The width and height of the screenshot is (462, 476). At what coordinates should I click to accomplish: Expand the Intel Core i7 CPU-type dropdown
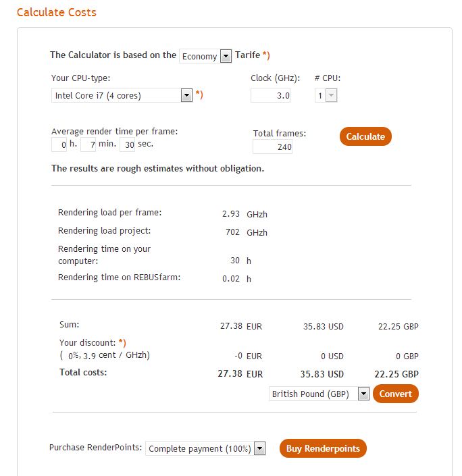122,96
